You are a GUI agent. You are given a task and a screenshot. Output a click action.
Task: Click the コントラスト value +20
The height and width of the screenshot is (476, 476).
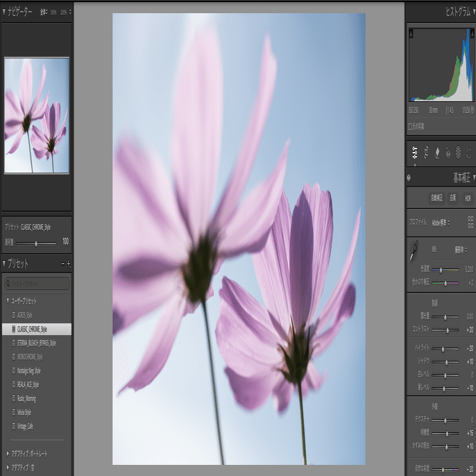pos(470,330)
